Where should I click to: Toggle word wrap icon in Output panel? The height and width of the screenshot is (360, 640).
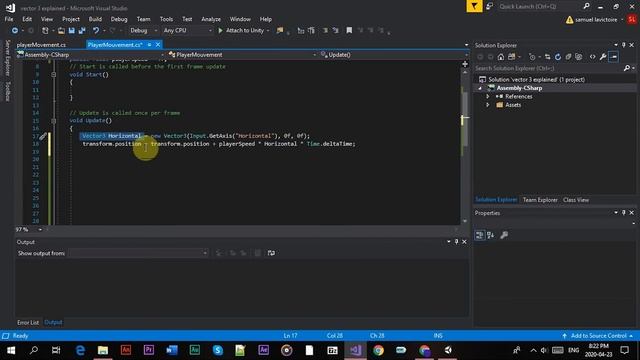click(271, 253)
